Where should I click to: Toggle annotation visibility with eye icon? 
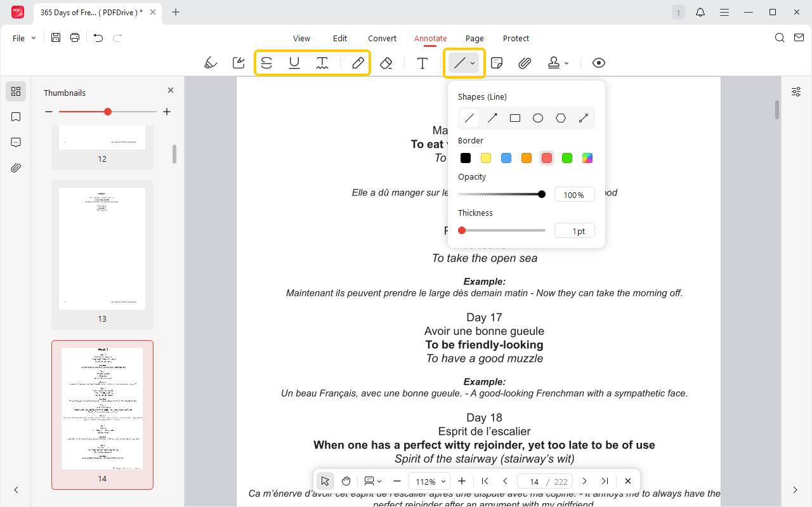coord(599,63)
